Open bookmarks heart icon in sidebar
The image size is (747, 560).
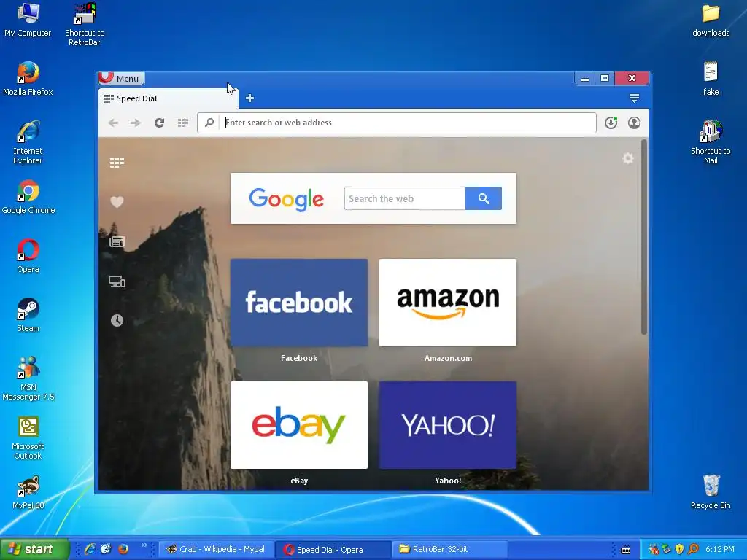117,202
